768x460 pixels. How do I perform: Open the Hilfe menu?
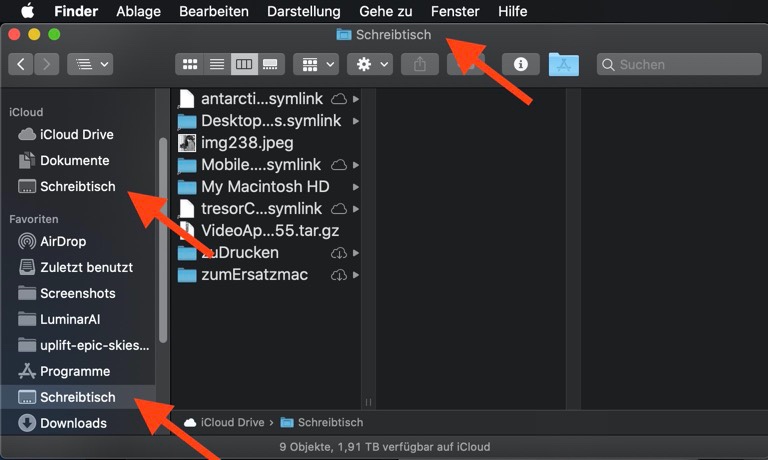[x=512, y=11]
